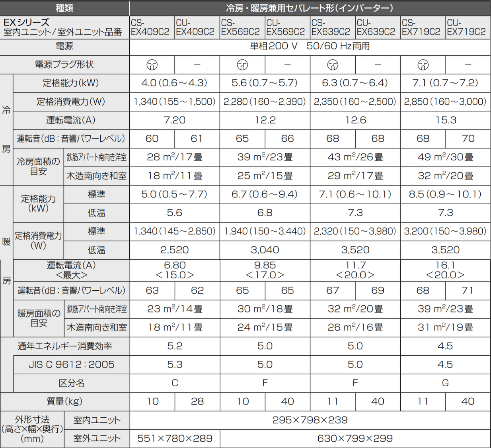The image size is (491, 448).
Task: Click the 通年エネルギー消費効率 row label
Action: click(64, 346)
